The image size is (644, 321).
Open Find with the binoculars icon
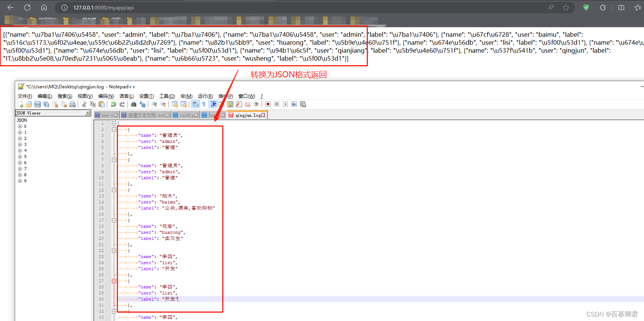134,104
